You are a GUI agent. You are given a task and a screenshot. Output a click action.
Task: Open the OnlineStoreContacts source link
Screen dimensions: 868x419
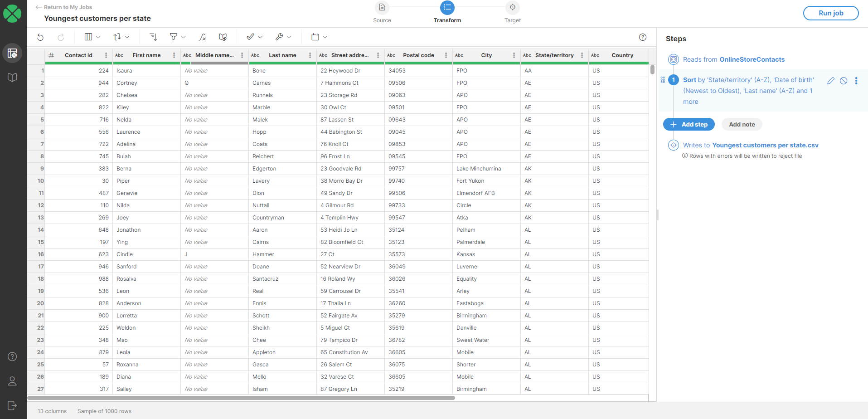coord(752,59)
